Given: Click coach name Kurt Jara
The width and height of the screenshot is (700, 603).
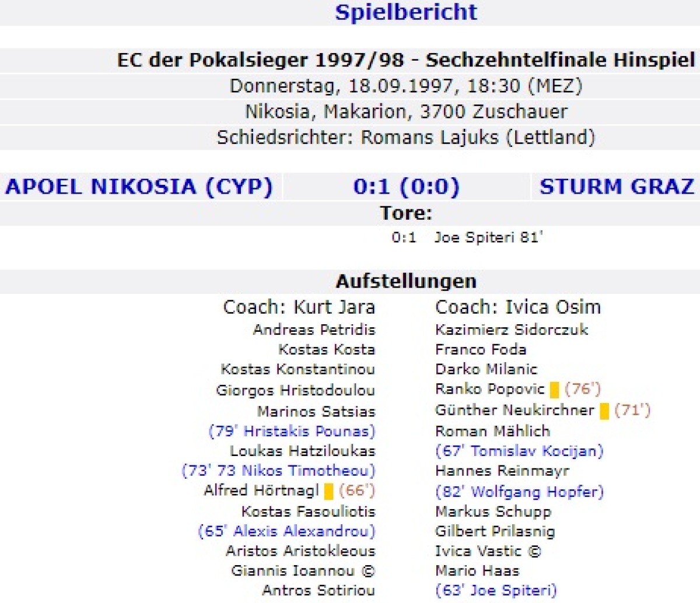Looking at the screenshot, I should coord(334,307).
